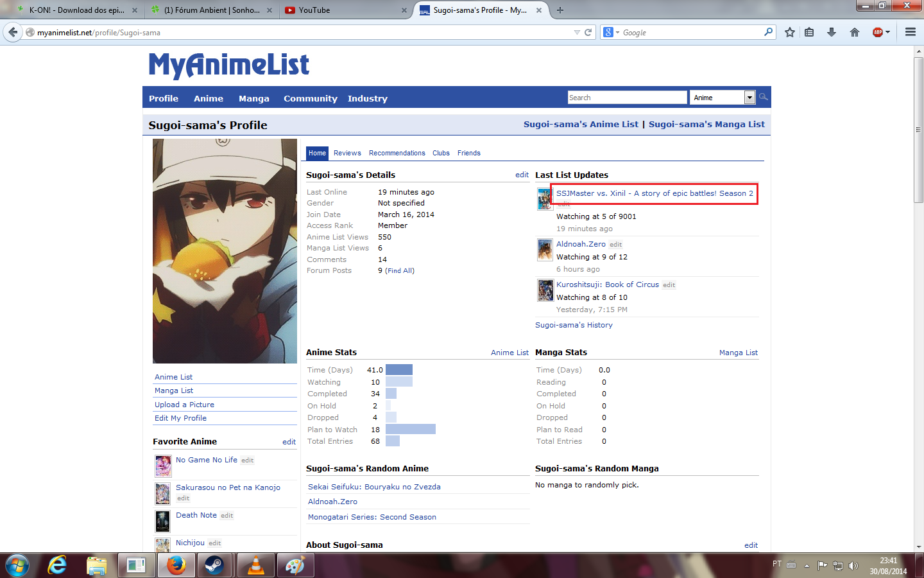The height and width of the screenshot is (578, 924).
Task: Open the Adblock Plus icon
Action: 878,32
